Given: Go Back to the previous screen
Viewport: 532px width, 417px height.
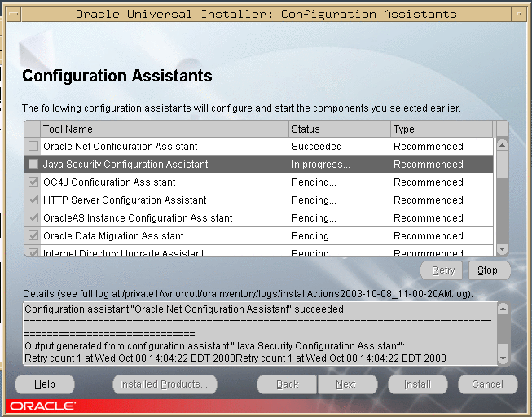Looking at the screenshot, I should coord(287,384).
